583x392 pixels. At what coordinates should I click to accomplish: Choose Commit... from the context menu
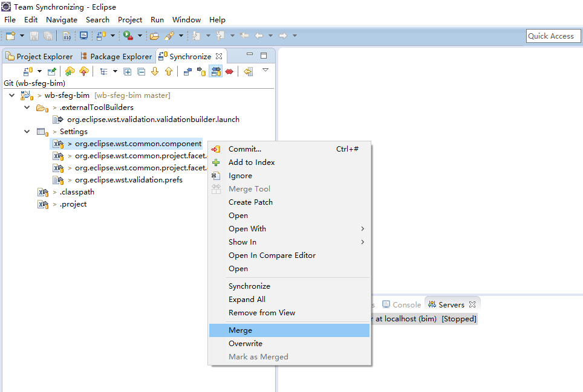289,149
